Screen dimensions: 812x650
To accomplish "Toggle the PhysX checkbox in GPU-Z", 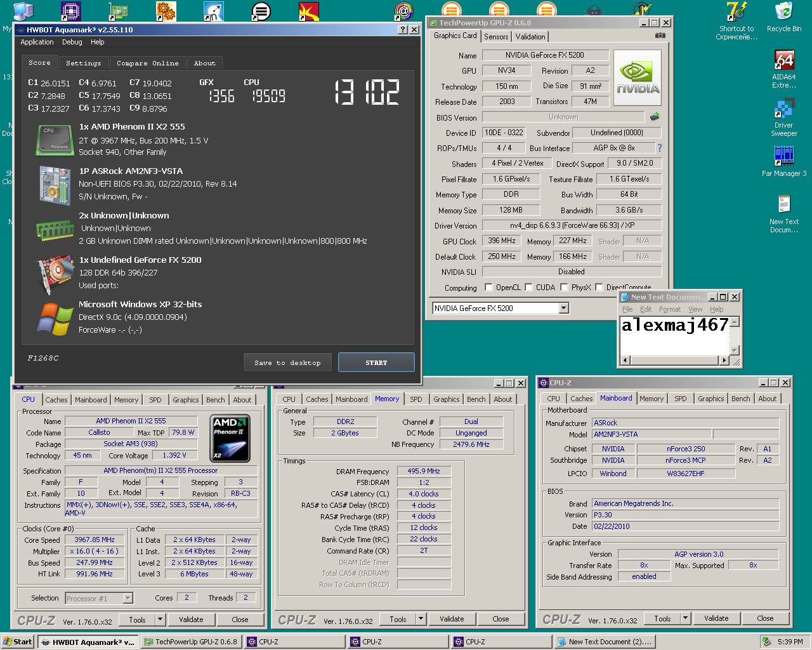I will coord(564,287).
